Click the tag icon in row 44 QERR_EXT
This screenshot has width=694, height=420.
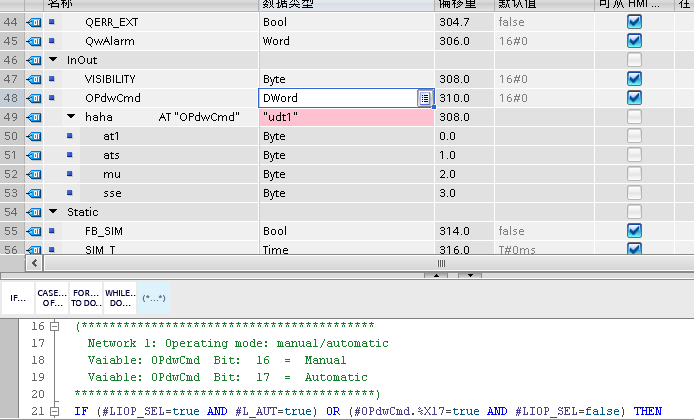(34, 22)
